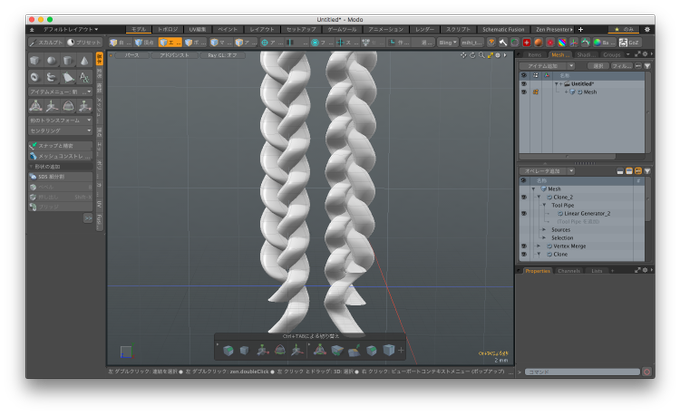Toggle second orange view mode icon in operations panel
Screen dimensions: 680x415
point(638,171)
